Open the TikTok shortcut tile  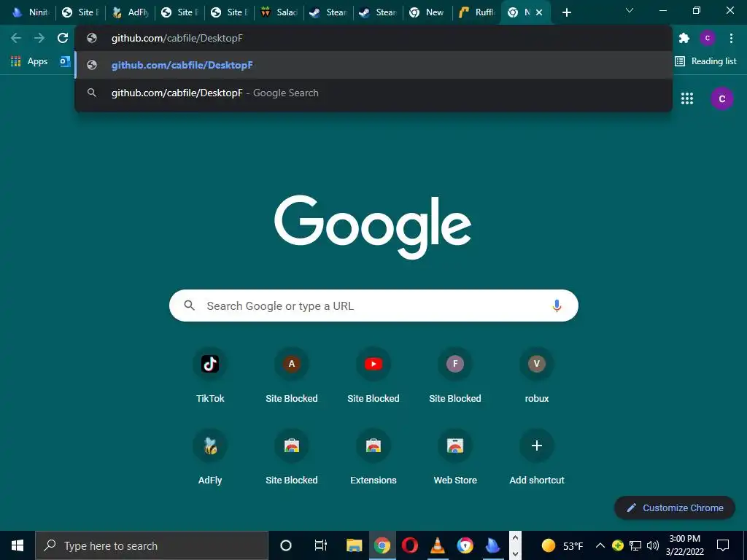click(x=210, y=376)
